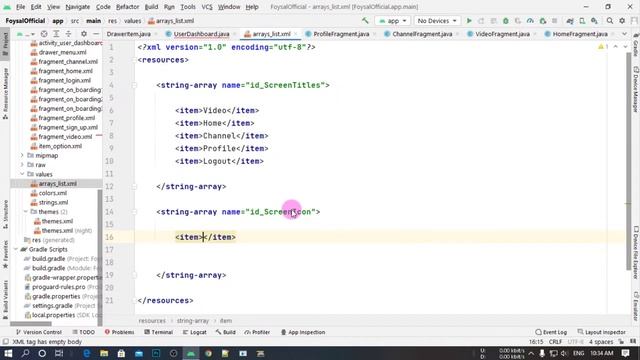
Task: Click Project tree horizontal scrollbar
Action: [x=31, y=324]
